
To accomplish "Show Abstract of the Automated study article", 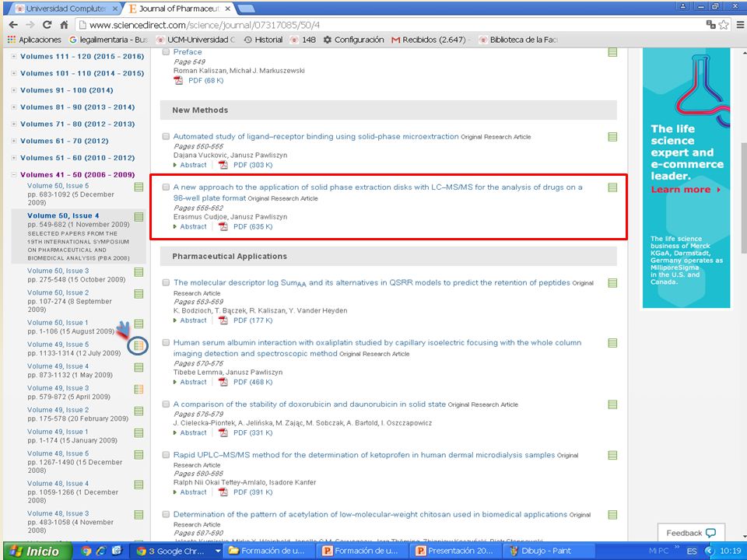I will pos(193,165).
